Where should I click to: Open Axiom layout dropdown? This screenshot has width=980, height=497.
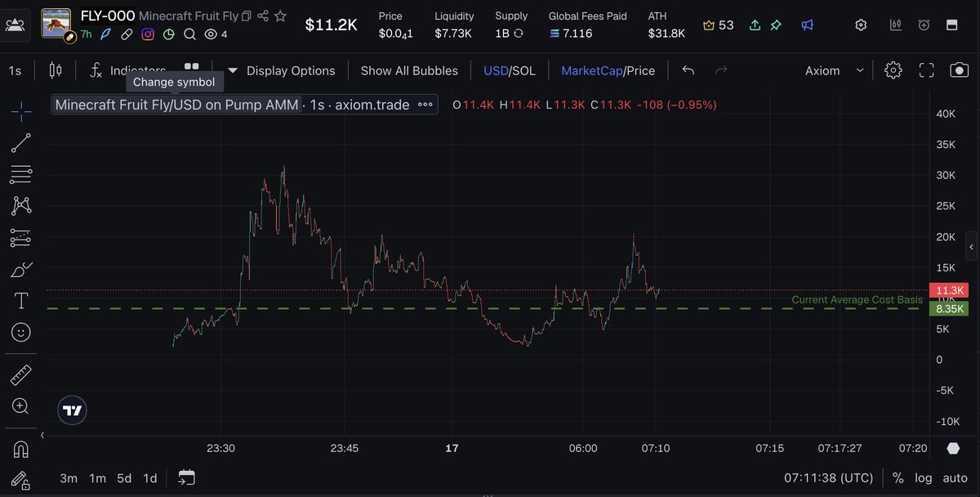(834, 70)
